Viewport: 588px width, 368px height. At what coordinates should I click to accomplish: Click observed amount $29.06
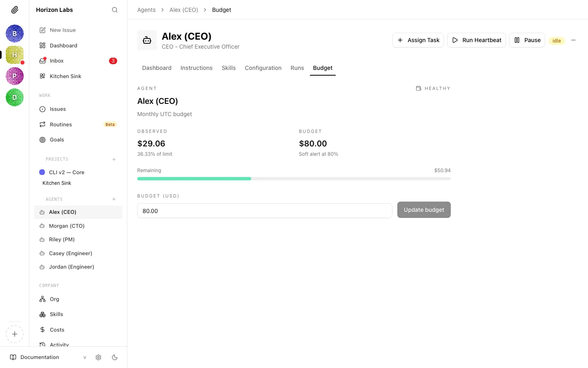[x=151, y=144]
